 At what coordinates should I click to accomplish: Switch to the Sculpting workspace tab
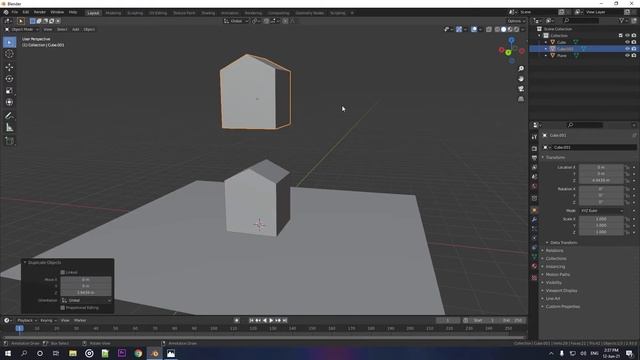coord(135,13)
